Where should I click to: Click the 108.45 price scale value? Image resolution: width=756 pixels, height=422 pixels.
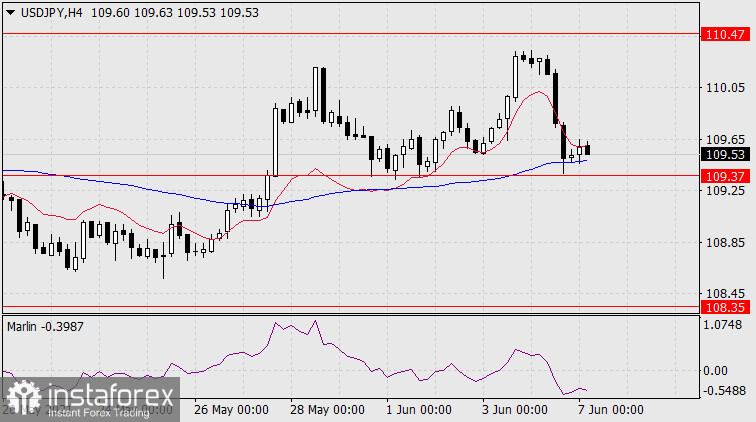point(724,293)
